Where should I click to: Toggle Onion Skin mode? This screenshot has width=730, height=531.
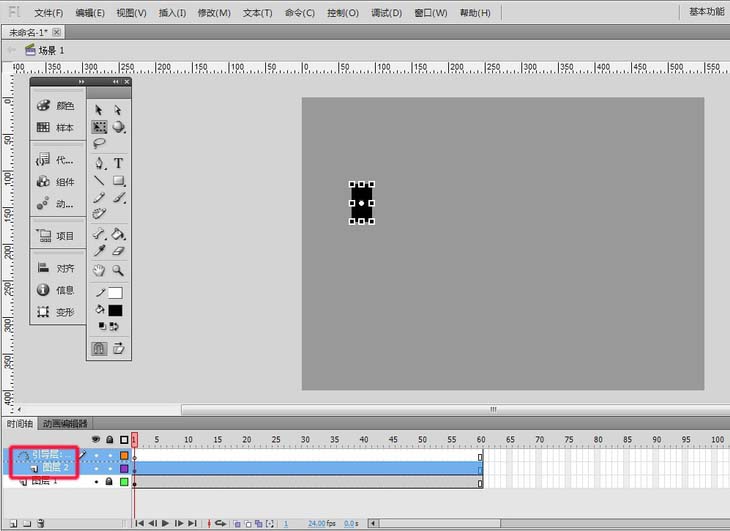pyautogui.click(x=237, y=524)
